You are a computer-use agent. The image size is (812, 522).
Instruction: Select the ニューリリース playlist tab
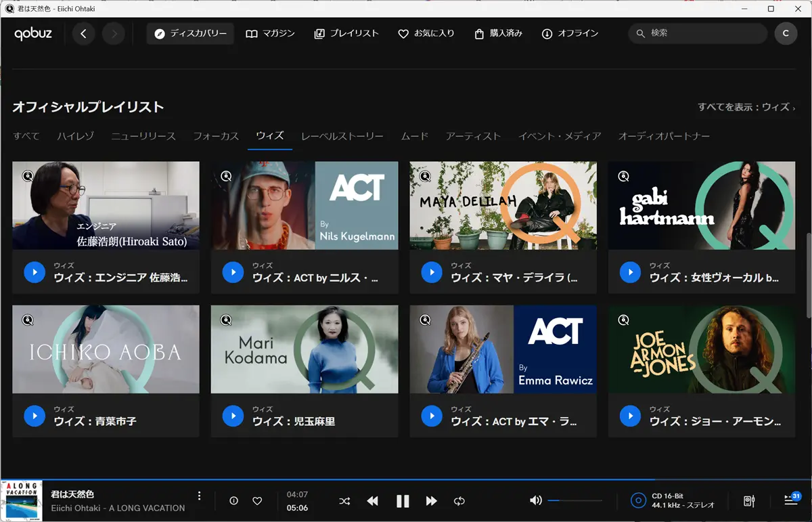143,136
